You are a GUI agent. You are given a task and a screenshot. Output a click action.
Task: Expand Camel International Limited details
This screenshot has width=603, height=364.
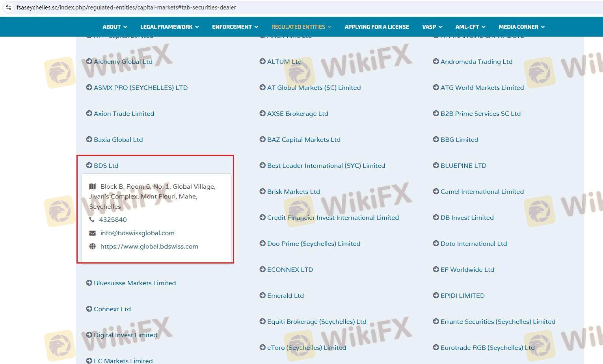tap(482, 191)
